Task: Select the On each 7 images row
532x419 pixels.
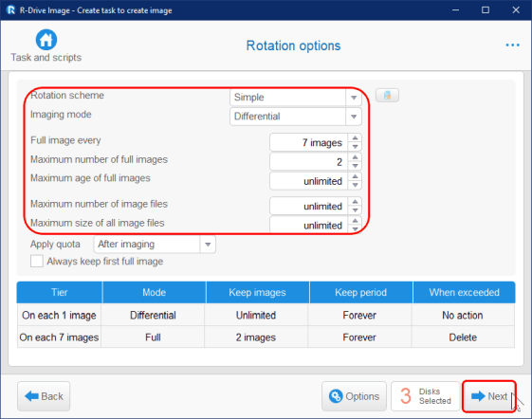Action: coord(266,337)
